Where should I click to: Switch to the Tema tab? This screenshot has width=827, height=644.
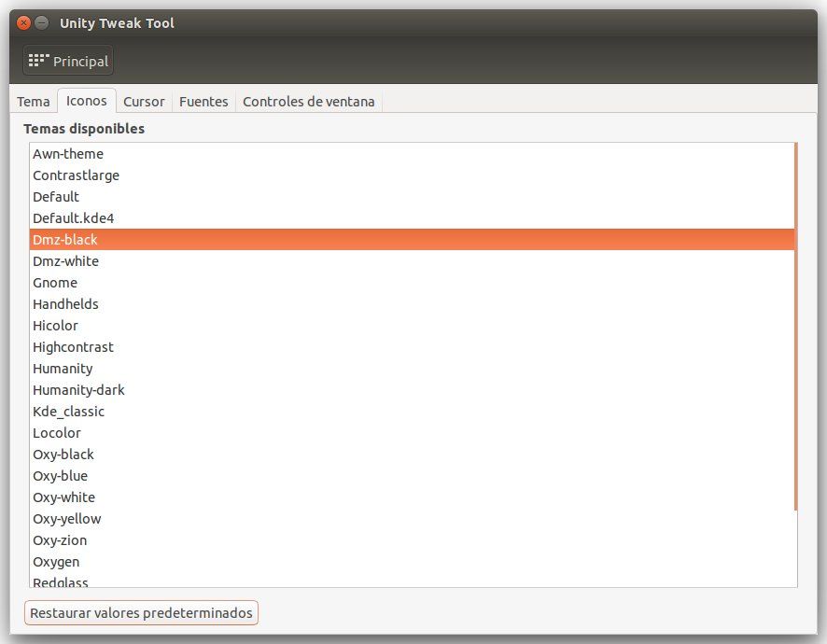[34, 102]
